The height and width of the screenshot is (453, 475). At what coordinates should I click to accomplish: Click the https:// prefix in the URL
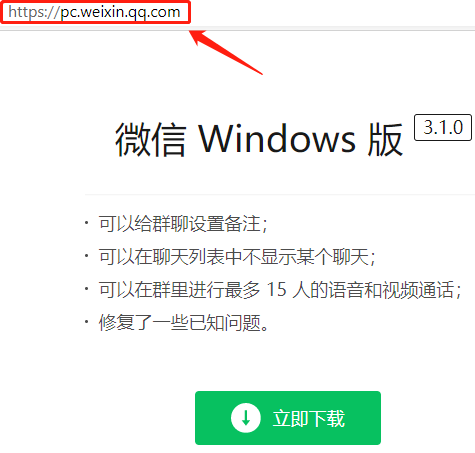pyautogui.click(x=34, y=12)
